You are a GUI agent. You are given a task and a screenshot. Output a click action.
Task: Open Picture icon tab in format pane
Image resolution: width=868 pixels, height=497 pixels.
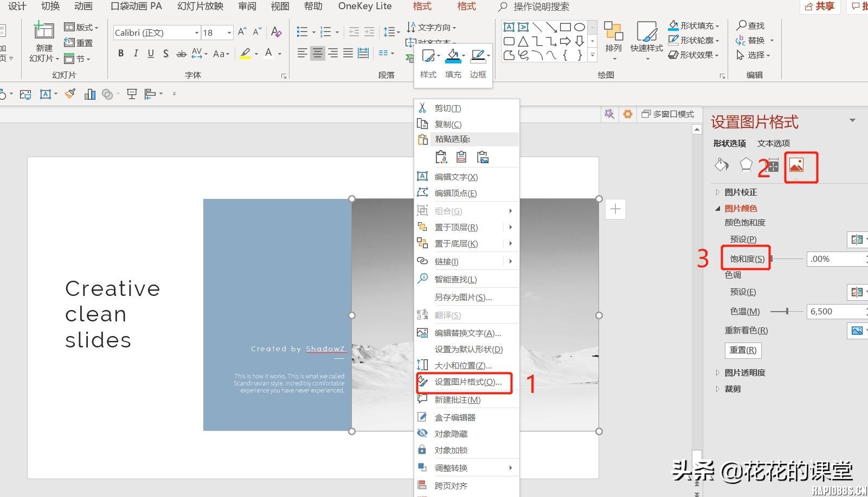coord(796,165)
